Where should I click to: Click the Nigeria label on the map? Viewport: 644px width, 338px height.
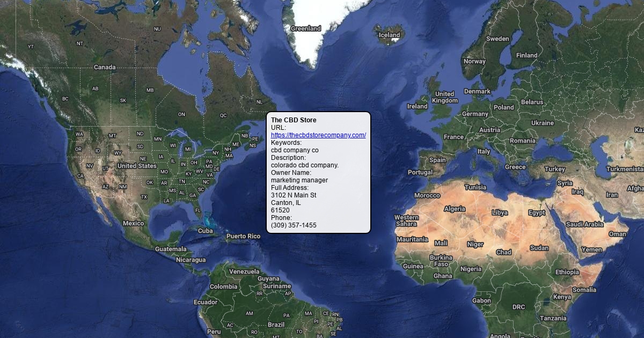(x=471, y=269)
